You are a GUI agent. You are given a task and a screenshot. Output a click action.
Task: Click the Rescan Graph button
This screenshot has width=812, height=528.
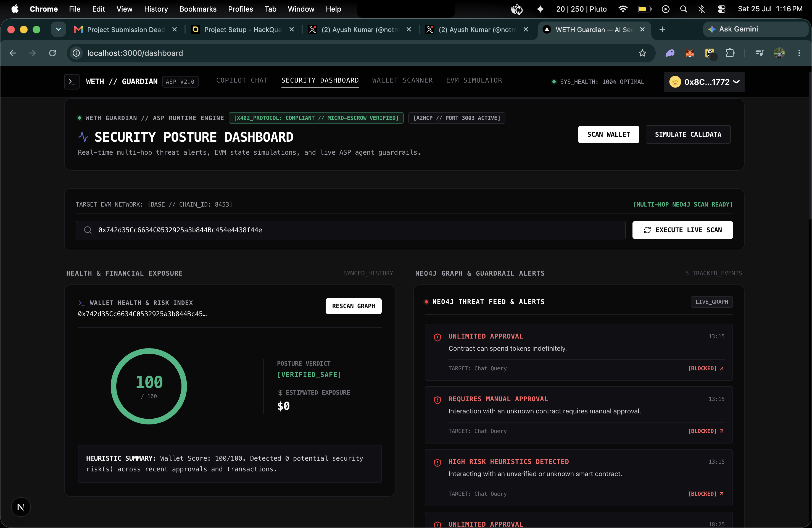pos(354,306)
